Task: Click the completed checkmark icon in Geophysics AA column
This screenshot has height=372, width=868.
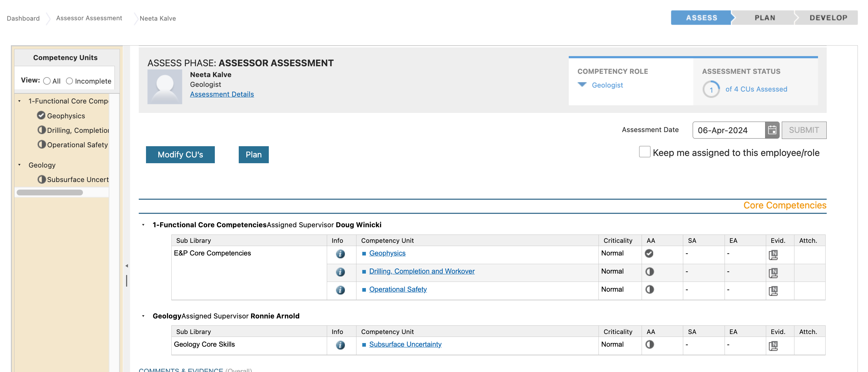Action: (x=649, y=253)
